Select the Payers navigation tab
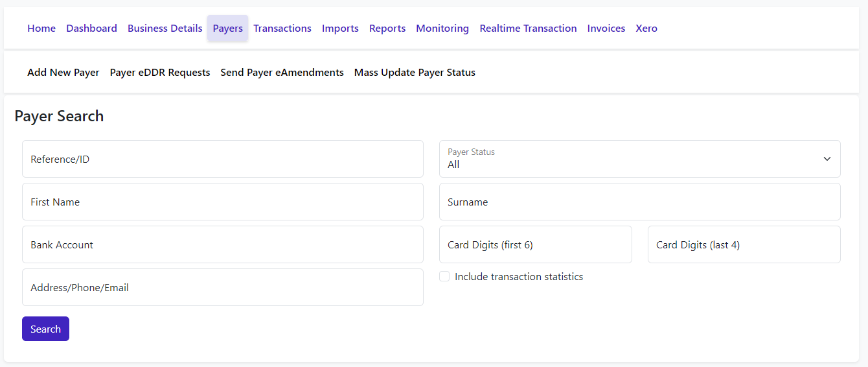Screen dimensions: 868x367 point(227,29)
